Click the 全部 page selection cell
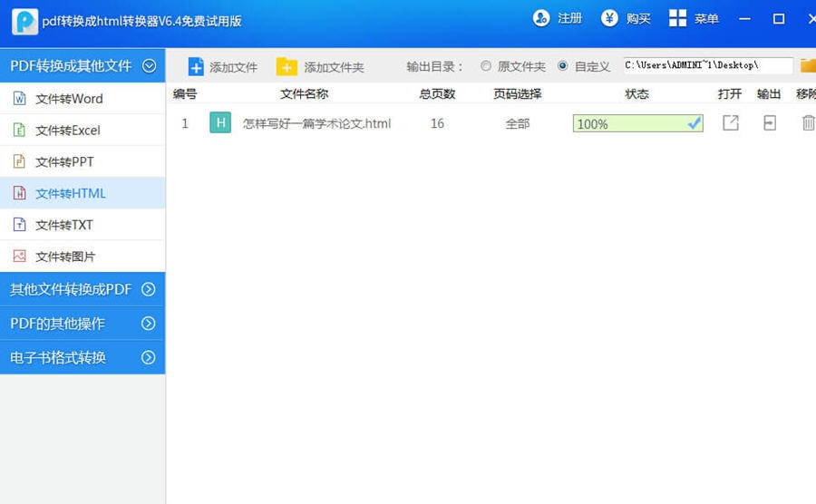Viewport: 816px width, 504px height. [x=518, y=123]
